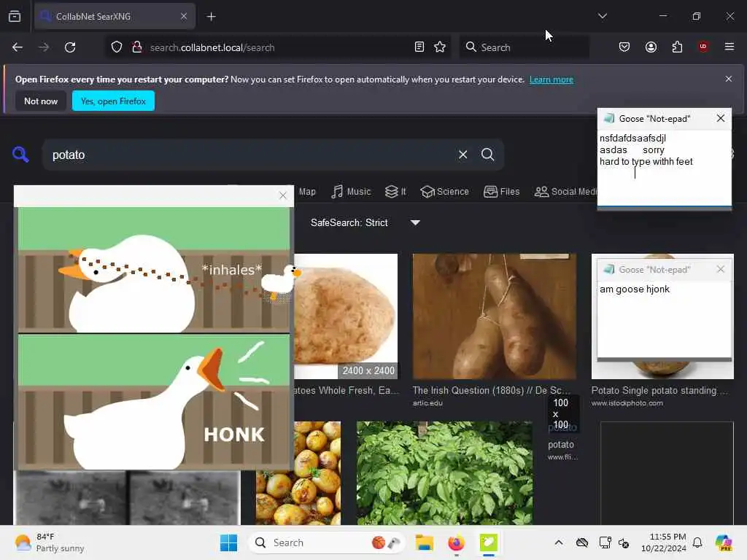Click the insecure connection padlock icon
The height and width of the screenshot is (560, 747).
[x=136, y=47]
